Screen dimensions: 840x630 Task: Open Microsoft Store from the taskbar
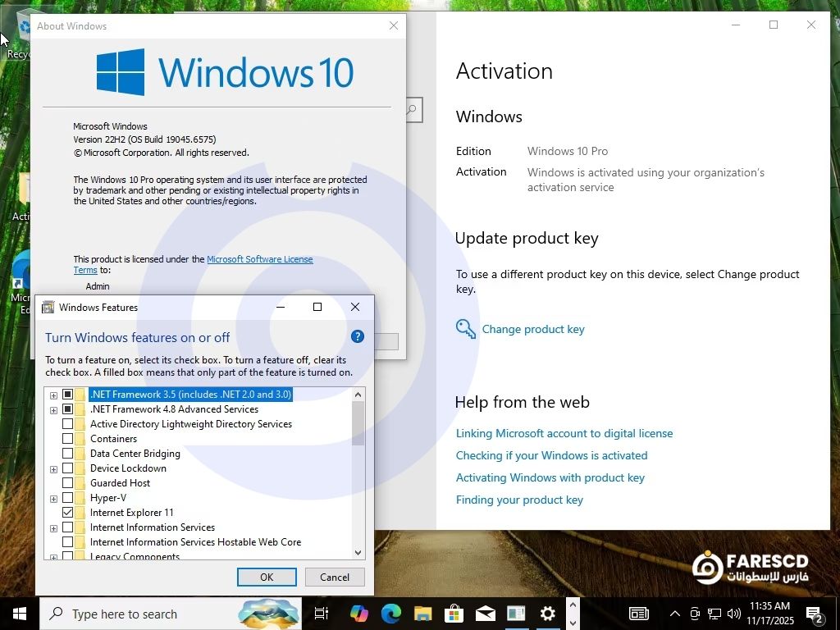(454, 613)
